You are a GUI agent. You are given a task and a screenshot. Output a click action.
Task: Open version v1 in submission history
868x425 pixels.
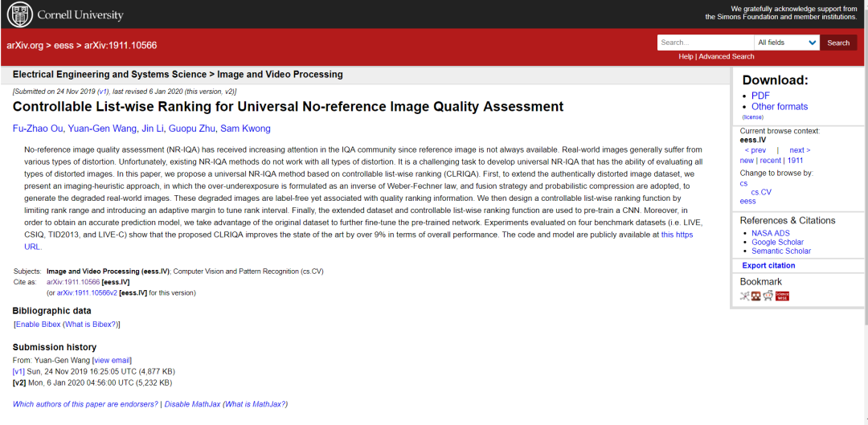pyautogui.click(x=18, y=371)
